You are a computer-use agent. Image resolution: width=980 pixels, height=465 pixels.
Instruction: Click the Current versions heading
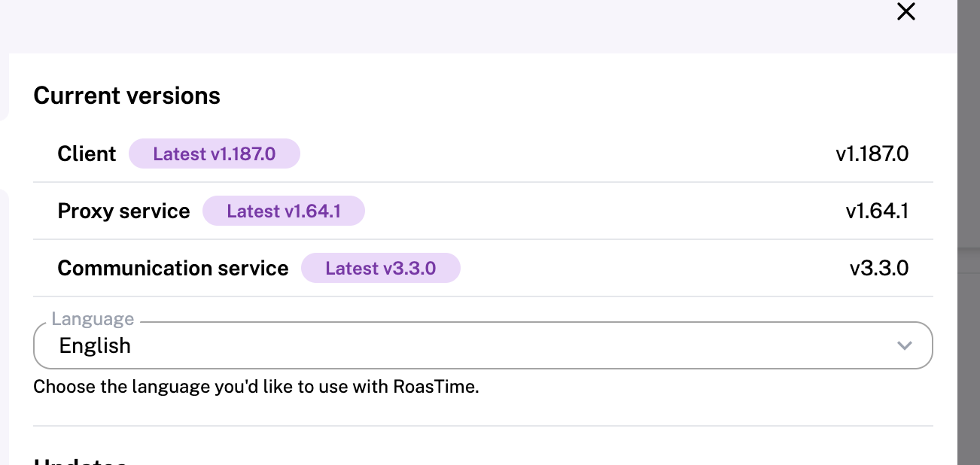pyautogui.click(x=126, y=96)
